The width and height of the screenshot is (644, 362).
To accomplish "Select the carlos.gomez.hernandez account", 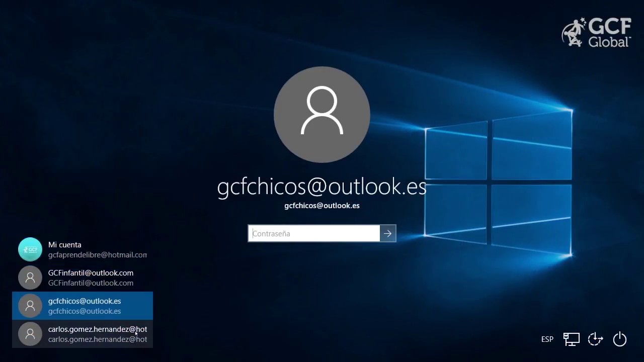I will pos(83,334).
